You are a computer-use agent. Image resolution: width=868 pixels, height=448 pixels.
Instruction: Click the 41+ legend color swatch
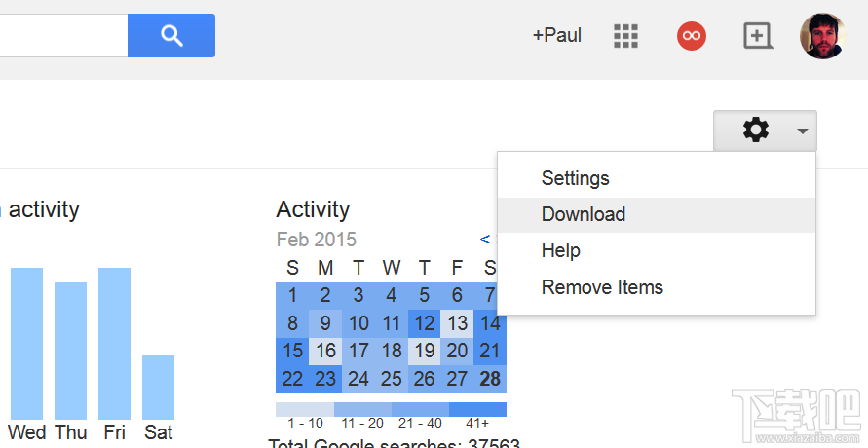tap(477, 409)
